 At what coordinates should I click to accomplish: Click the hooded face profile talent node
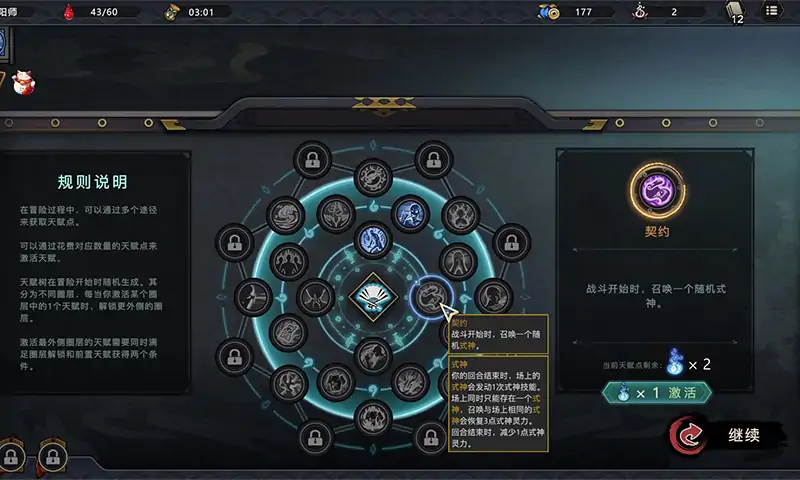[494, 297]
